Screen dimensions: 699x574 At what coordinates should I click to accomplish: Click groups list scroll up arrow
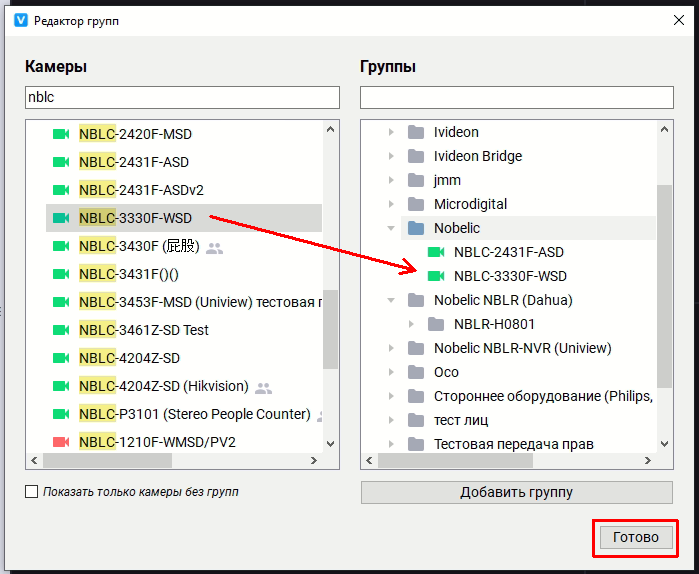click(x=664, y=130)
